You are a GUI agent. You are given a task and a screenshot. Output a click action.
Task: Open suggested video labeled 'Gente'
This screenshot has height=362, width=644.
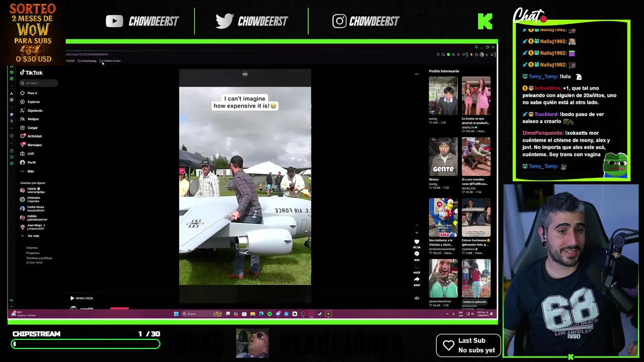[443, 156]
